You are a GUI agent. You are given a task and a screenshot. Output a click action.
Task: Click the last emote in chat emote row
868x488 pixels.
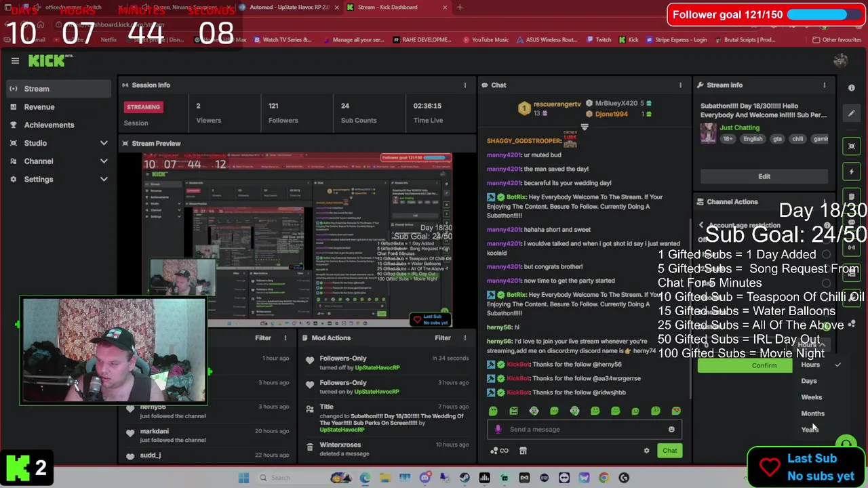(676, 411)
